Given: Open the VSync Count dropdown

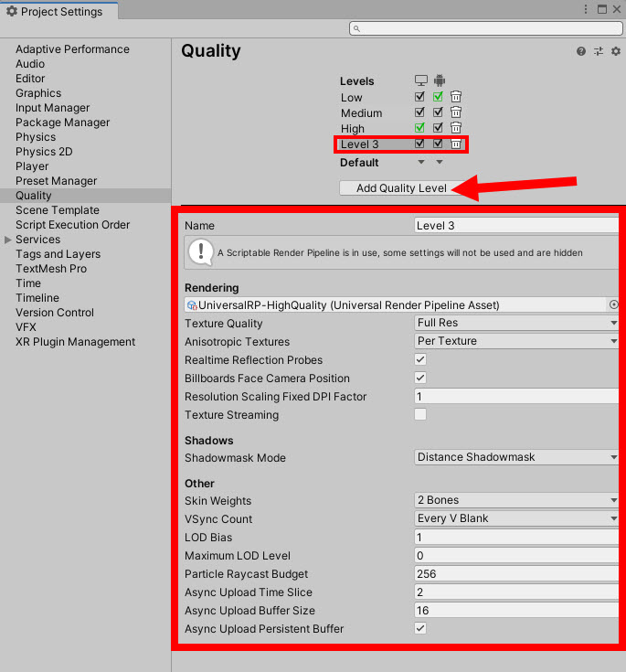Looking at the screenshot, I should [x=516, y=518].
